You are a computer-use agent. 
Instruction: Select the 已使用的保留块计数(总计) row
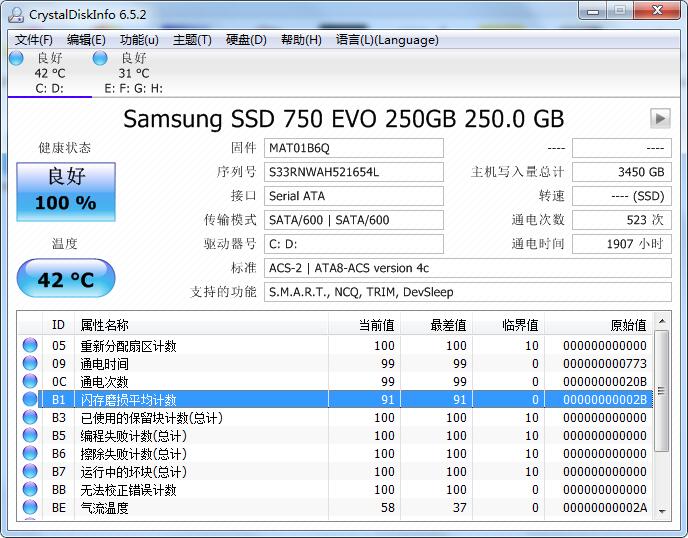(335, 417)
